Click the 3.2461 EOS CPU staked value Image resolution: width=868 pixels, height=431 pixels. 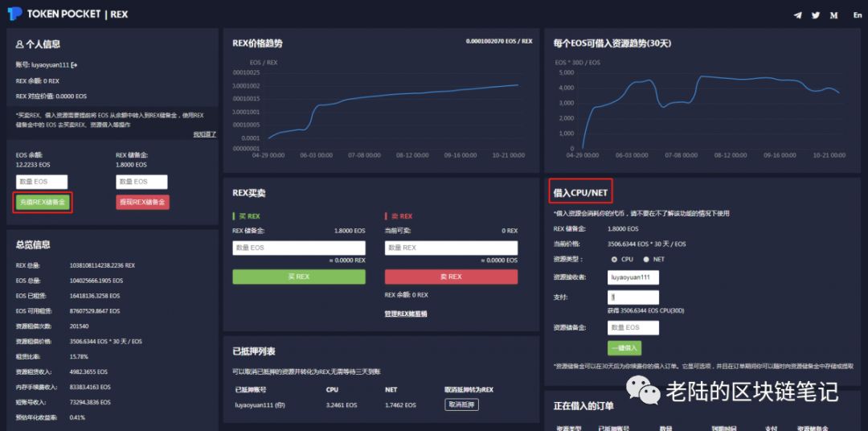point(341,405)
